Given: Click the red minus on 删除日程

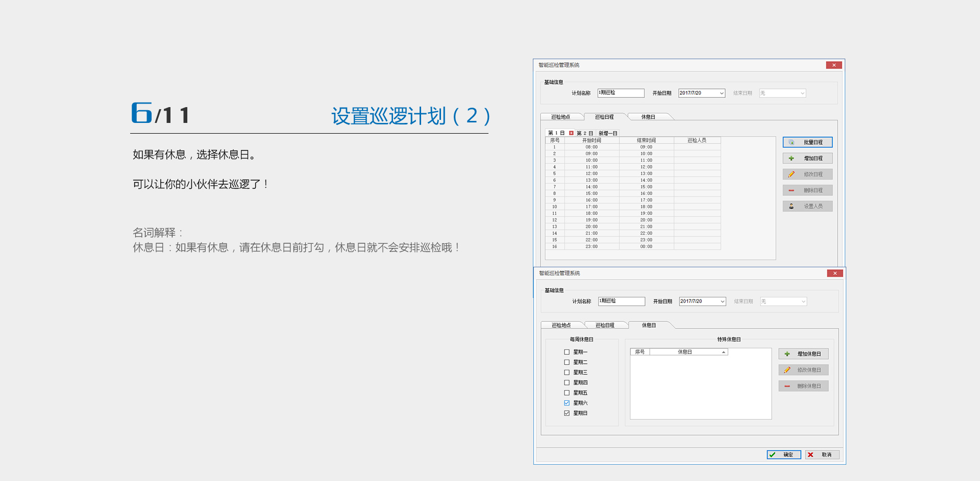Looking at the screenshot, I should 791,190.
